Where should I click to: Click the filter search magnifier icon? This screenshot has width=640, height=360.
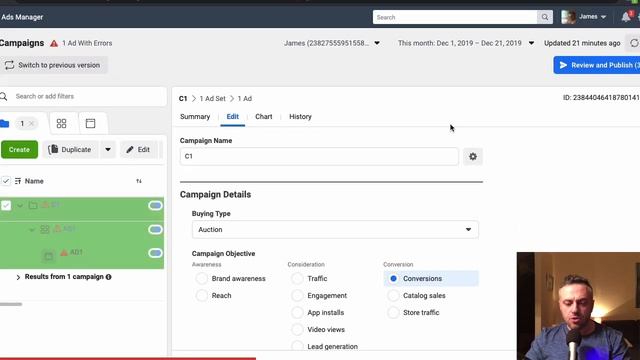tap(4, 96)
